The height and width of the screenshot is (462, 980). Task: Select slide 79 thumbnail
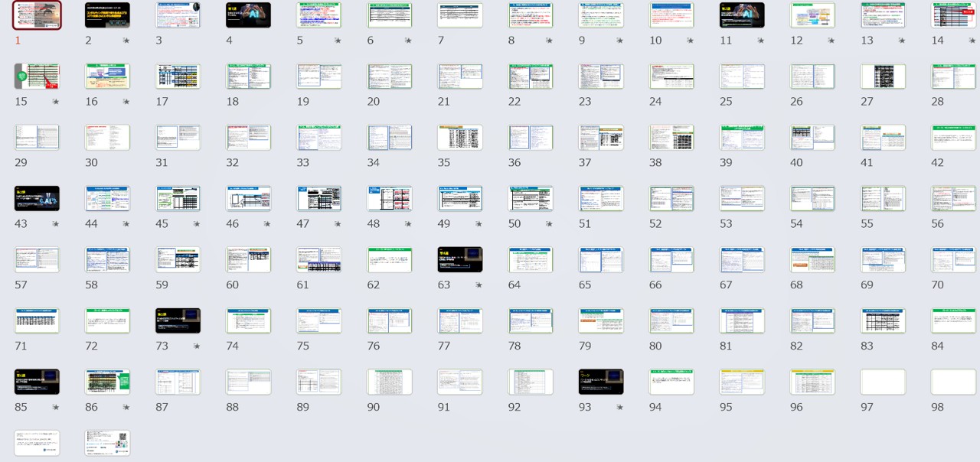600,321
